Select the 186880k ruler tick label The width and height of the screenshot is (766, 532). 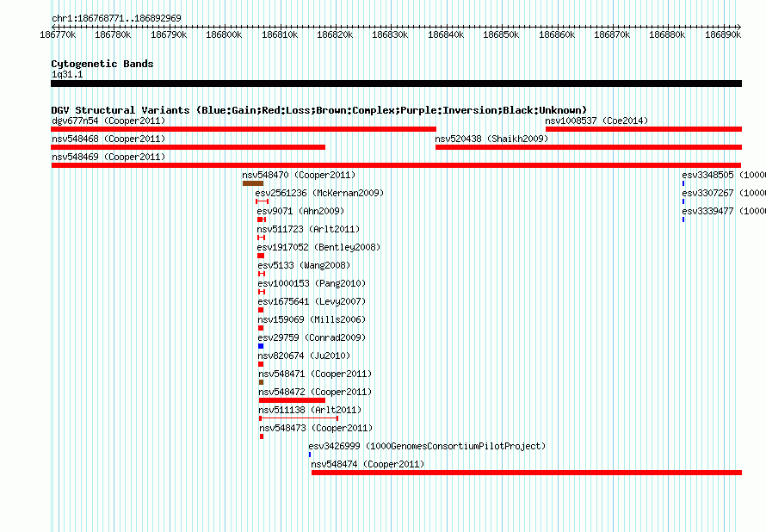667,34
